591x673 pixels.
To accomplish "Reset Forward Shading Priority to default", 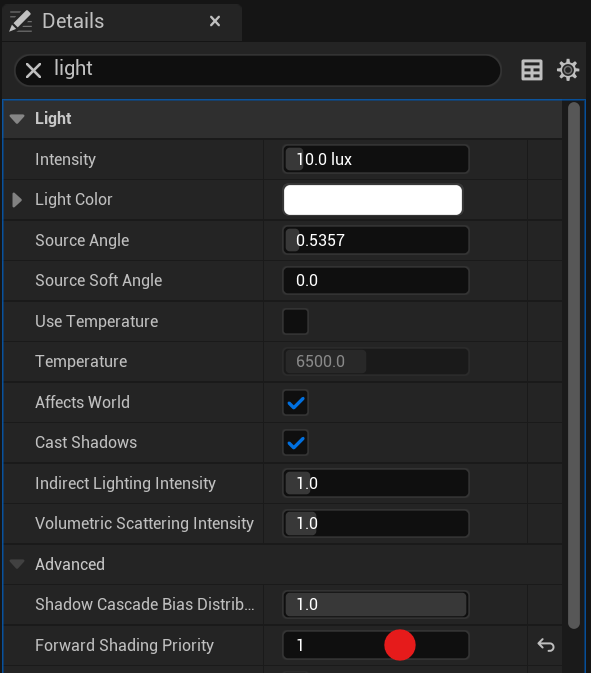I will click(x=546, y=645).
